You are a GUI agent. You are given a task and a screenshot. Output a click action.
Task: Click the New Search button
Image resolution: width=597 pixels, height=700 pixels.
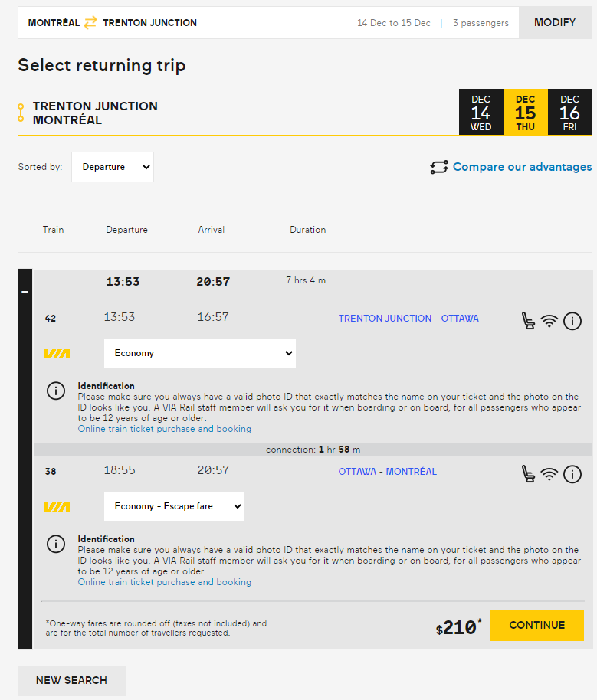pos(71,680)
